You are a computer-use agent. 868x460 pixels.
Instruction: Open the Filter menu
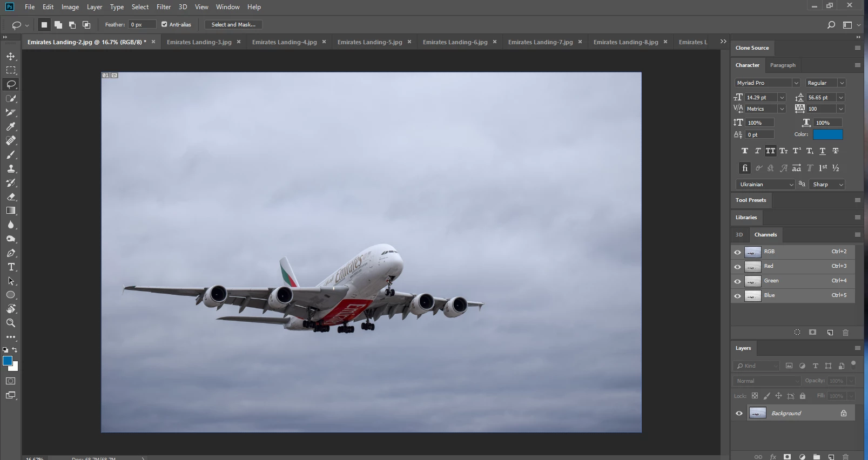pos(164,7)
